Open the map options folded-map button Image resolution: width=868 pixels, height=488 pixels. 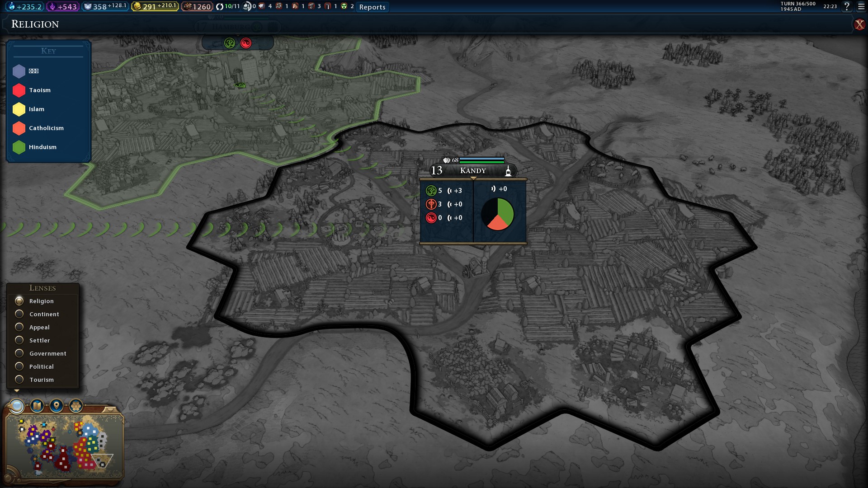click(37, 405)
